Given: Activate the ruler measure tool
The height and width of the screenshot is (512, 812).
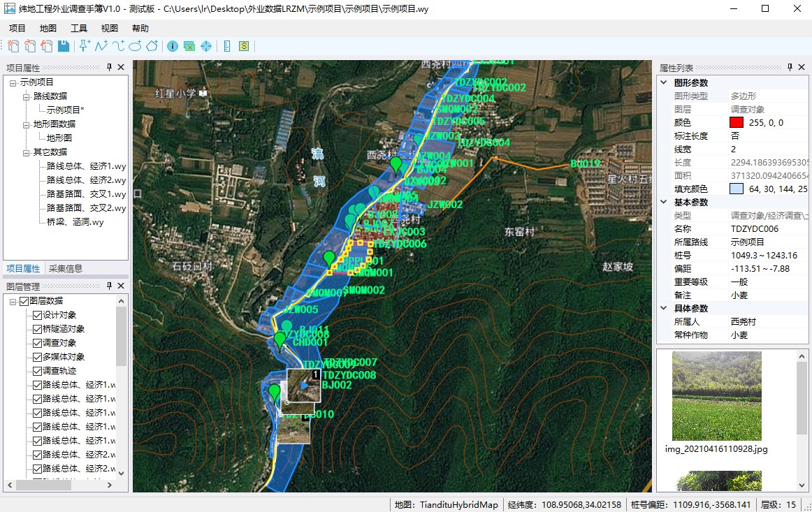Looking at the screenshot, I should point(226,46).
